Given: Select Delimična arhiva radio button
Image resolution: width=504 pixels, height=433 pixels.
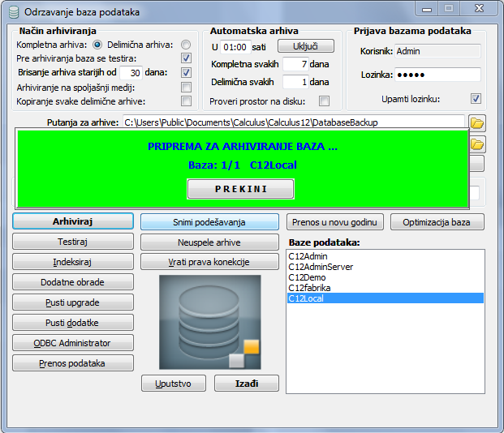Looking at the screenshot, I should point(186,45).
